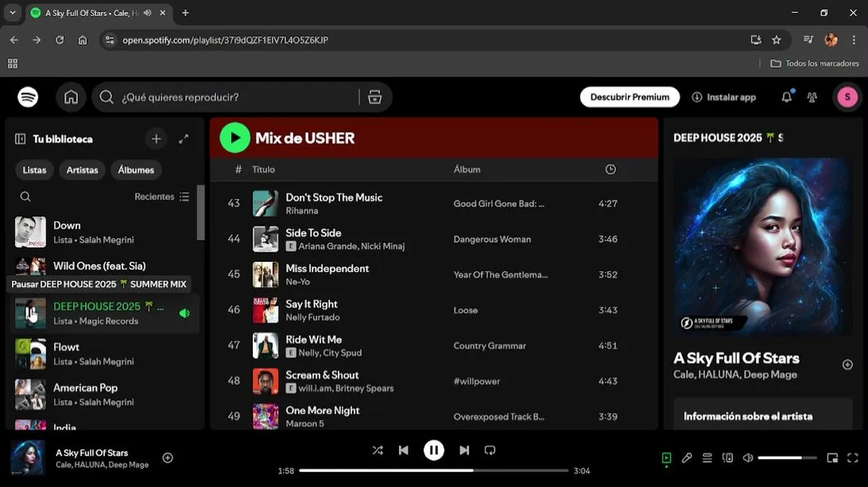Click the search magnifier icon
Screen dimensions: 868x487
tap(106, 97)
